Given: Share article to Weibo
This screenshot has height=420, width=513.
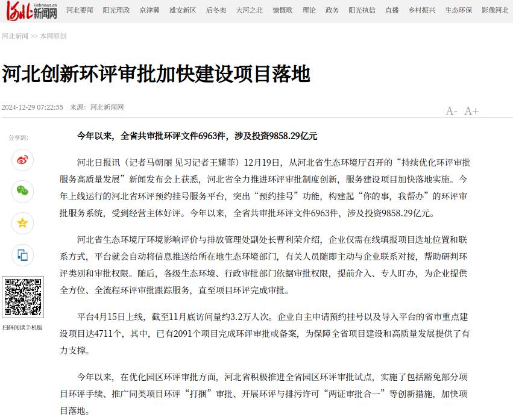Looking at the screenshot, I should pos(22,160).
